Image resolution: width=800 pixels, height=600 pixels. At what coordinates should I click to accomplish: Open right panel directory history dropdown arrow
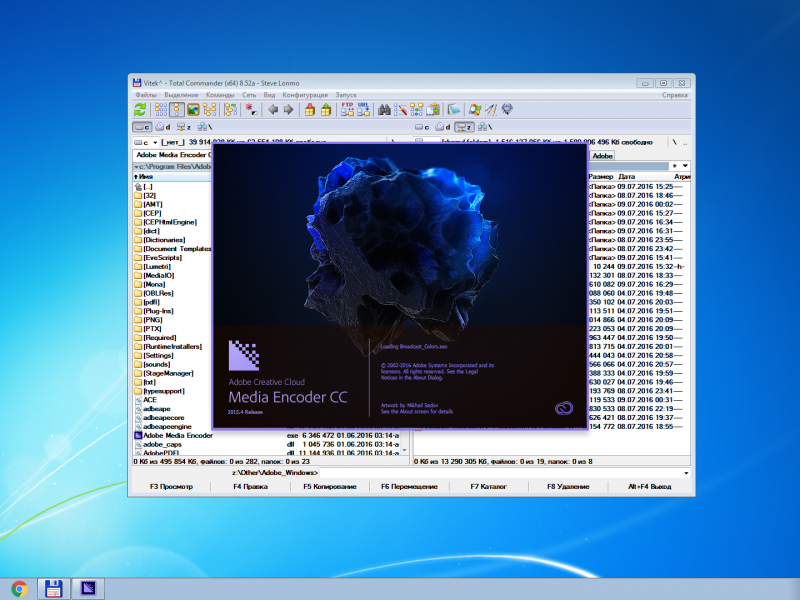(685, 166)
